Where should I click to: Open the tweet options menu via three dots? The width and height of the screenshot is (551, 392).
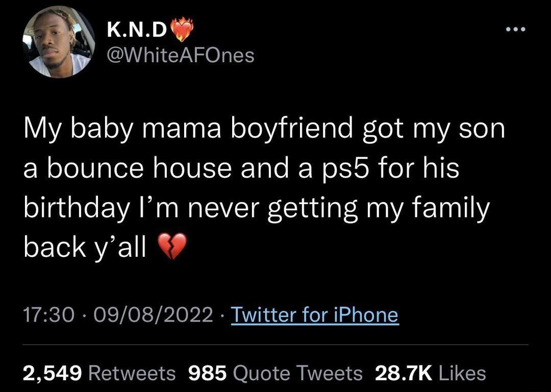coord(514,29)
